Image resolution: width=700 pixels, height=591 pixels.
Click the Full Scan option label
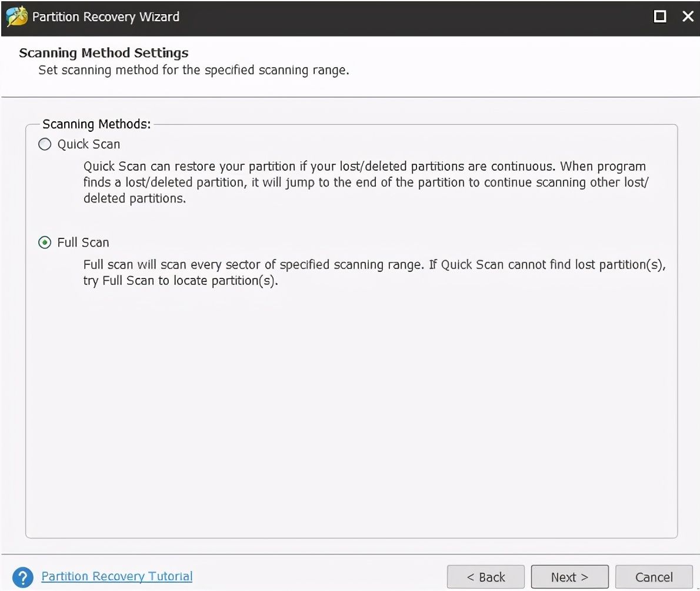[83, 243]
